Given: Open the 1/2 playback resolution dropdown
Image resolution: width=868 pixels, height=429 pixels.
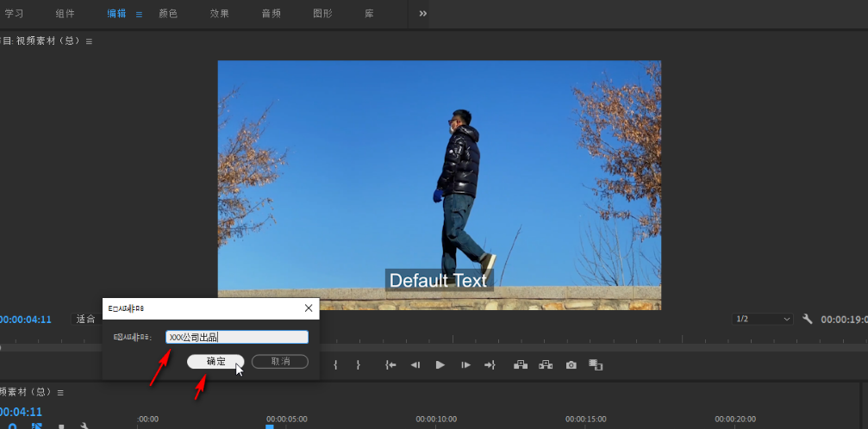Looking at the screenshot, I should (x=762, y=319).
